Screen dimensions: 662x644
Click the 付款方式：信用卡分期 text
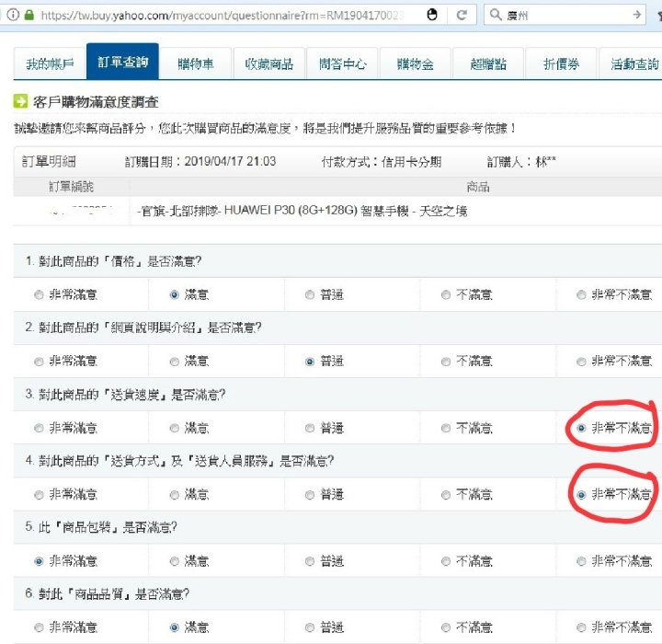click(x=382, y=162)
